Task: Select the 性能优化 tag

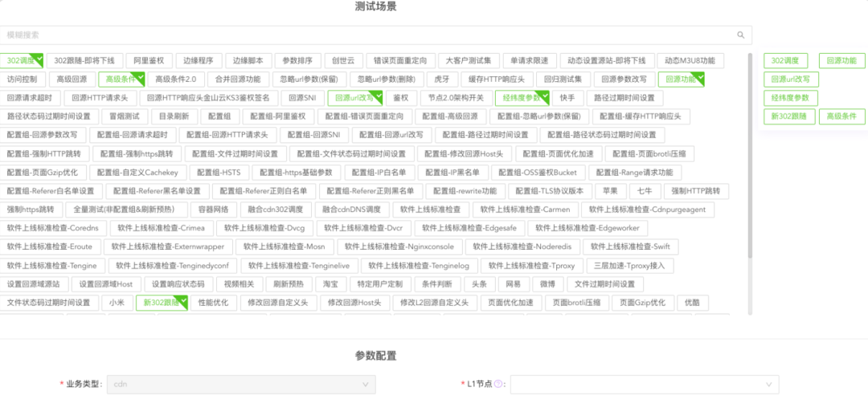Action: (x=214, y=303)
